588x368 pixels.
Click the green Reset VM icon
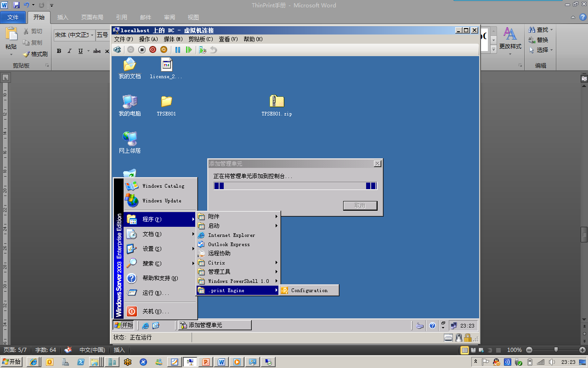(189, 50)
